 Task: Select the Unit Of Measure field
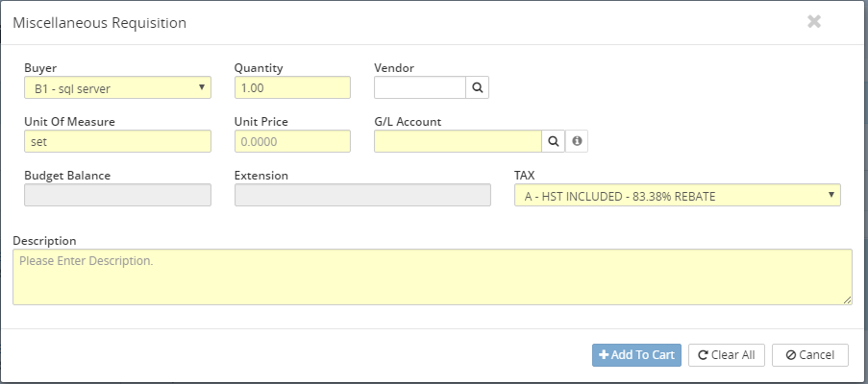pyautogui.click(x=117, y=141)
